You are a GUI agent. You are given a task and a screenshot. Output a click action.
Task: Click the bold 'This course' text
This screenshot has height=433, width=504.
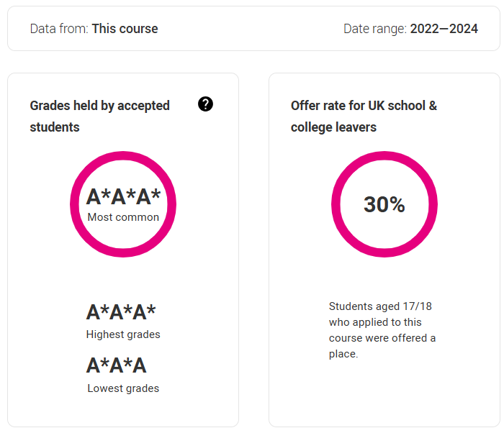125,29
